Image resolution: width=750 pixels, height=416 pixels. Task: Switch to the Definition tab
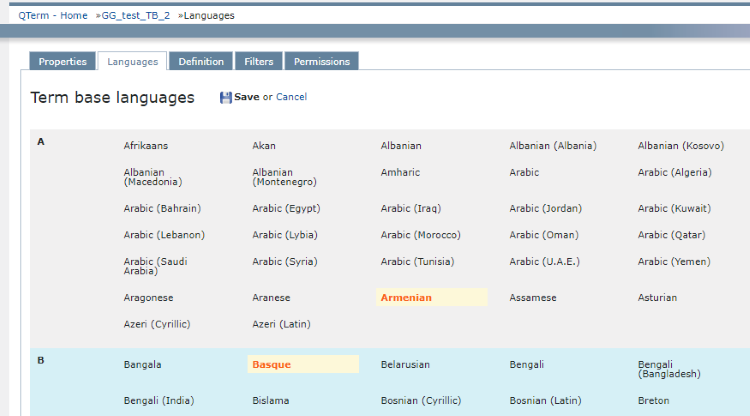point(201,62)
